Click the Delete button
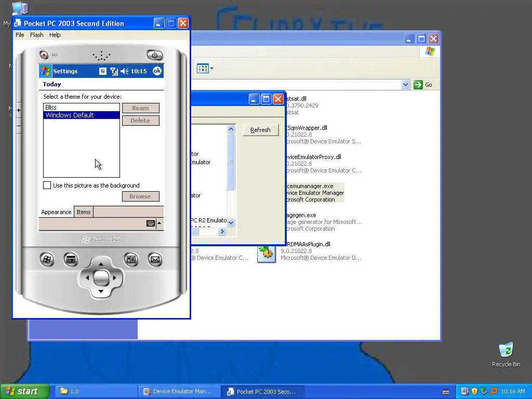 pos(140,121)
